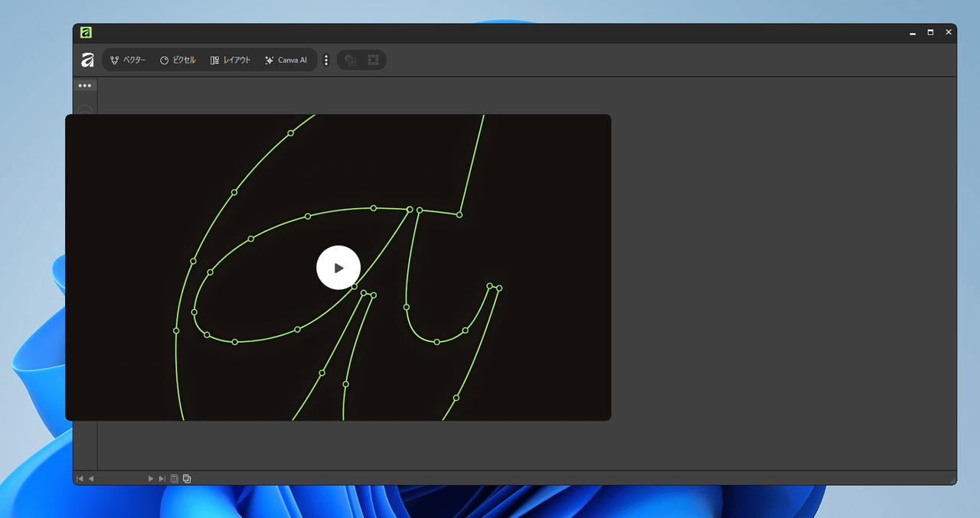Maximize the Affinity window
The height and width of the screenshot is (518, 980).
coord(930,32)
